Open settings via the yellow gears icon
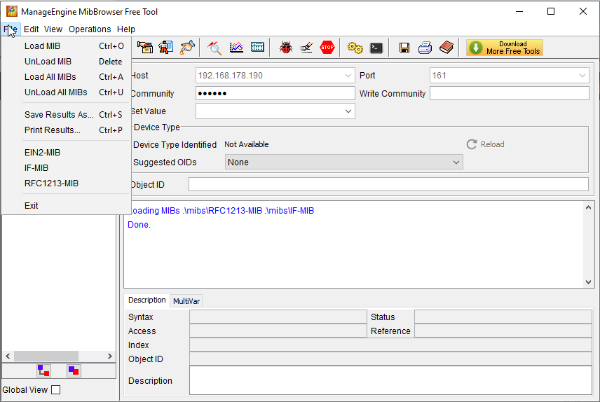The image size is (600, 402). [355, 47]
